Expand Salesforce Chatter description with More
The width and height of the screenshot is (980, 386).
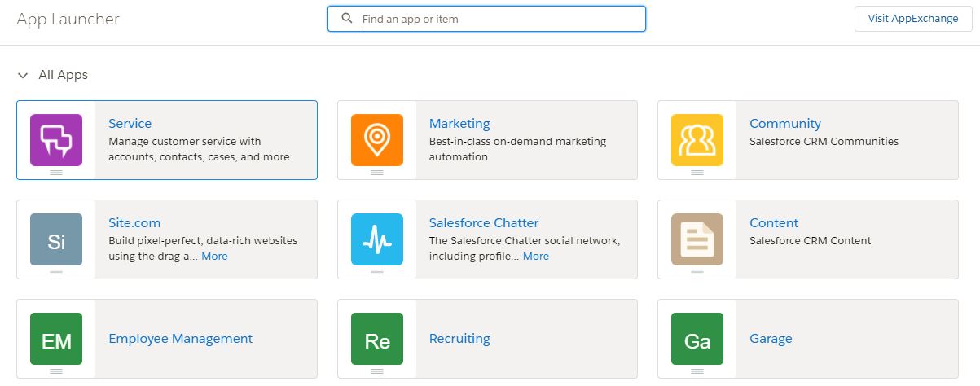(x=535, y=256)
